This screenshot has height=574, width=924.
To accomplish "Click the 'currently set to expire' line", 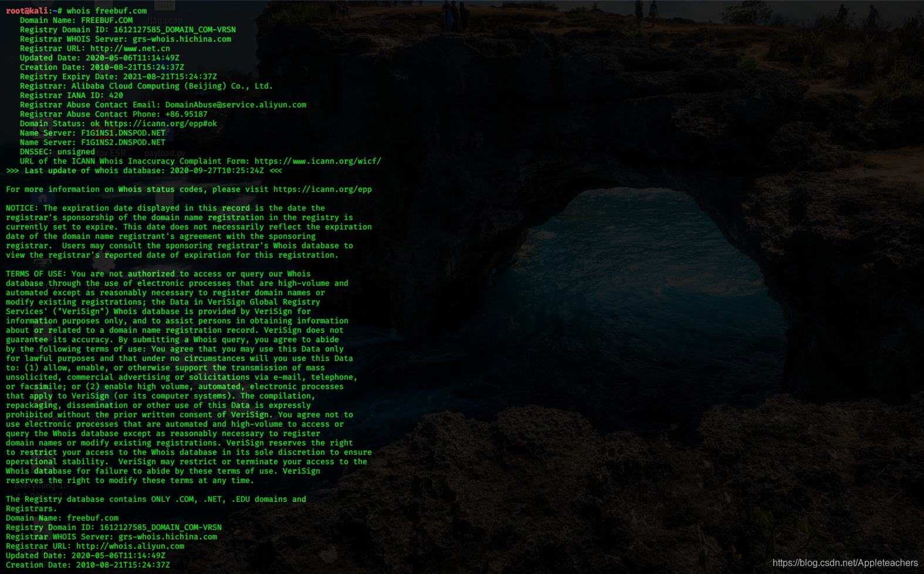I will pos(189,227).
